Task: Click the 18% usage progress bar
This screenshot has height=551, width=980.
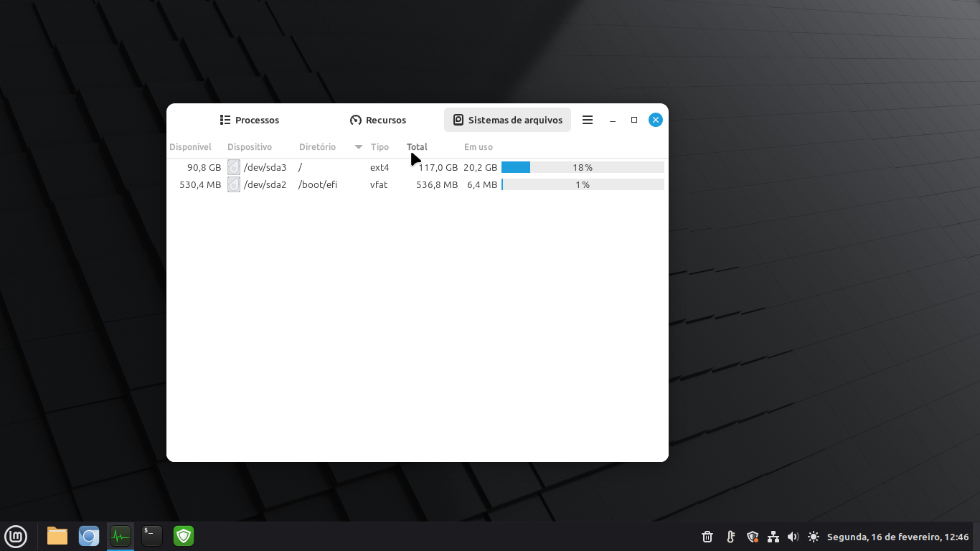Action: [x=583, y=167]
